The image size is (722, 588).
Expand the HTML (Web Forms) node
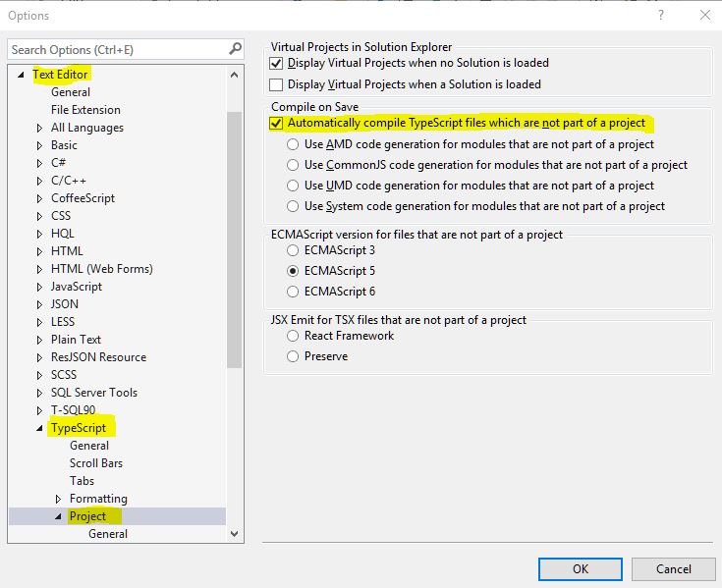click(39, 269)
